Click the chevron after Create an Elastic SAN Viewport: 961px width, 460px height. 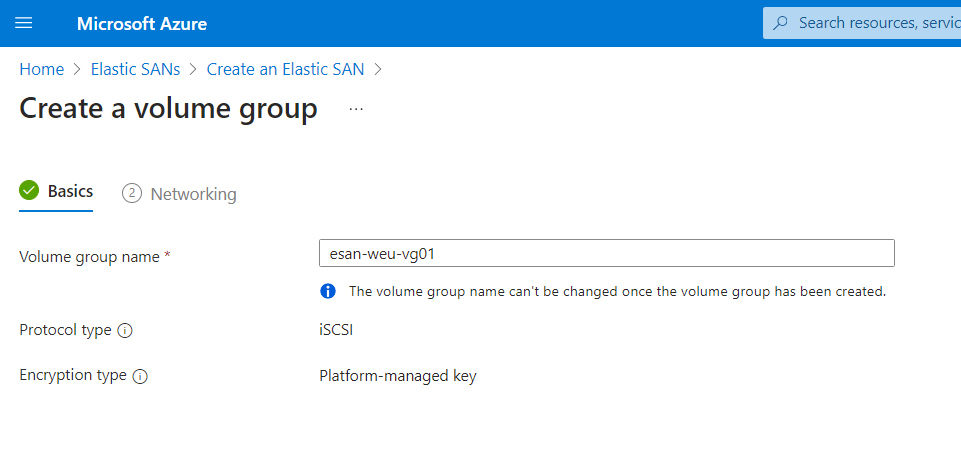[x=378, y=69]
